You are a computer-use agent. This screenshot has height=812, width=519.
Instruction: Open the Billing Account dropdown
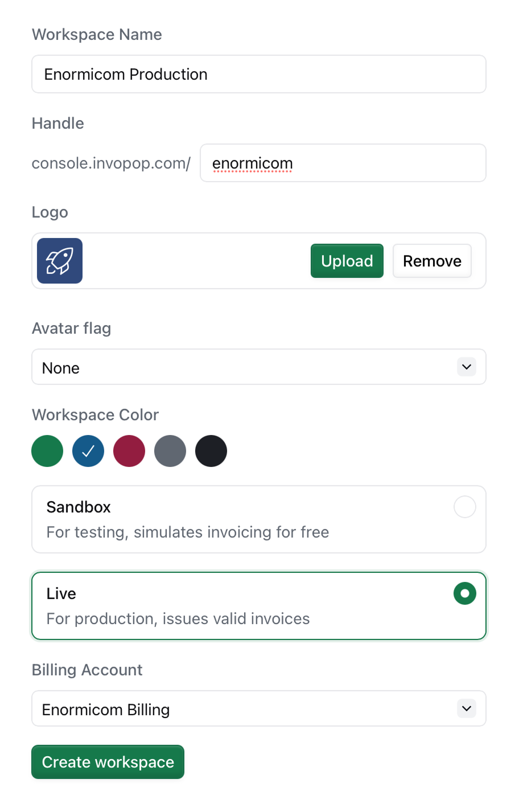click(258, 709)
